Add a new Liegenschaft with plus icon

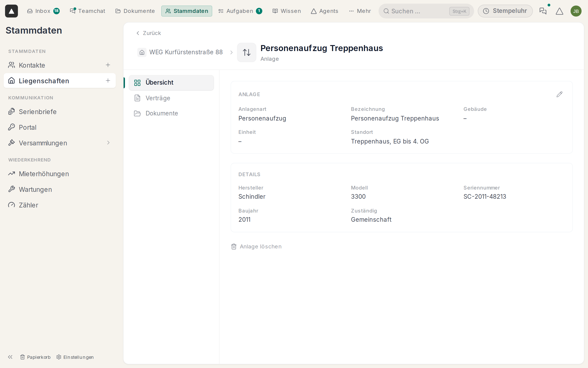(x=108, y=80)
